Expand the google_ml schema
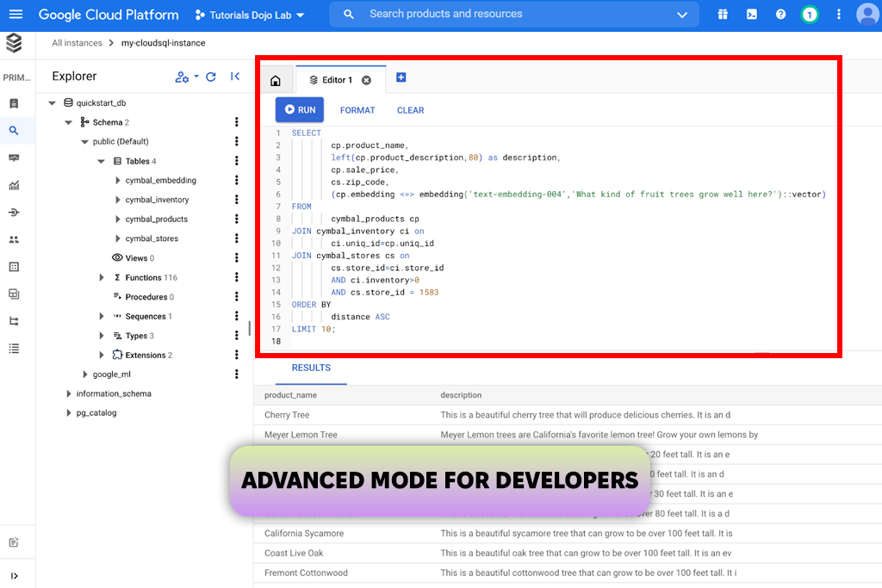882x588 pixels. tap(84, 374)
